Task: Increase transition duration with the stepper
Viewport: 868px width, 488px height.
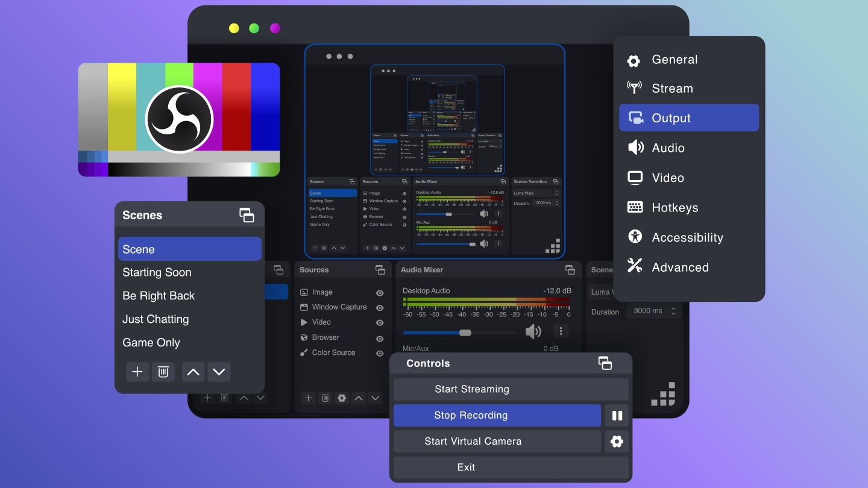Action: coord(674,308)
